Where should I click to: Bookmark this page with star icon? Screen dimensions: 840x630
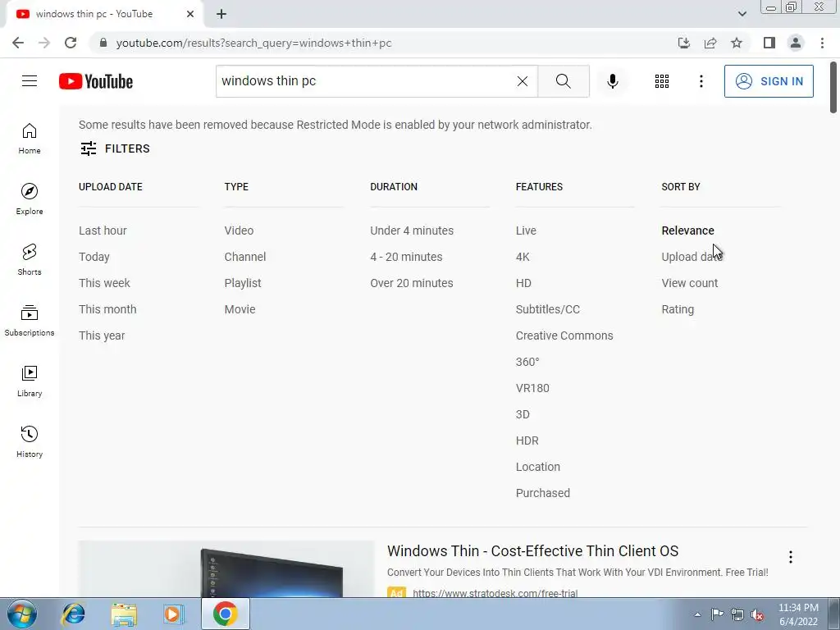pos(737,43)
